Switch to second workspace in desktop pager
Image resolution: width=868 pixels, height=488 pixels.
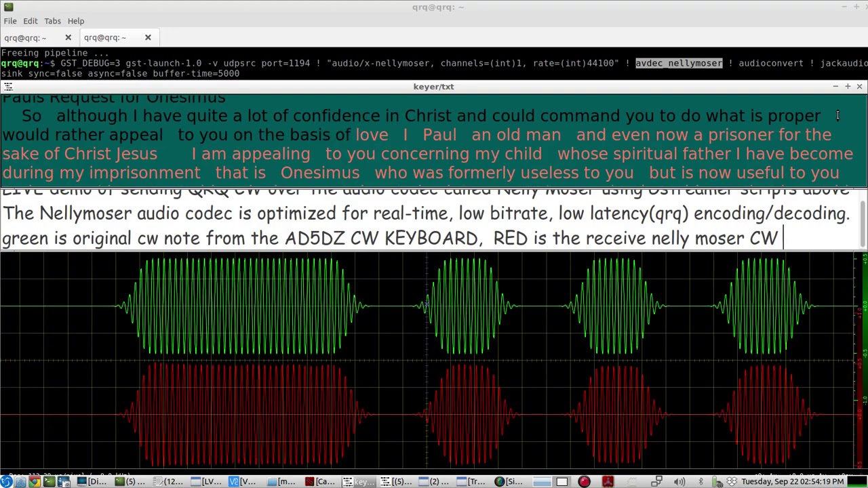click(x=561, y=481)
